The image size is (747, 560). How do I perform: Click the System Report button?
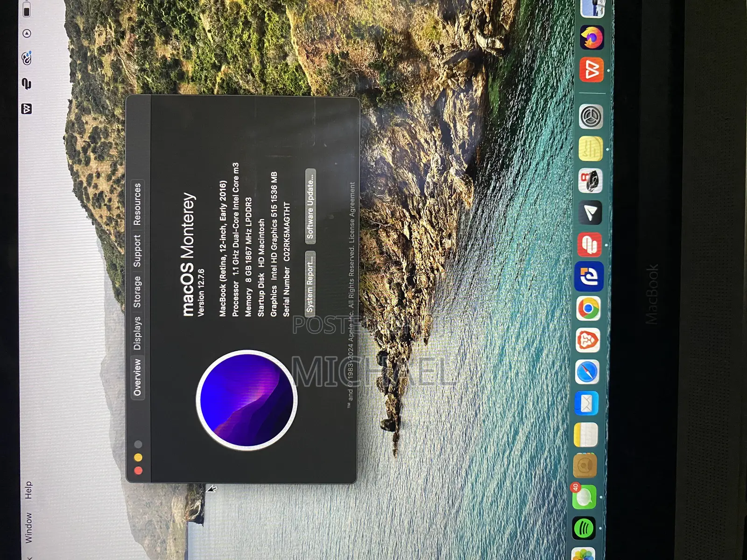pyautogui.click(x=310, y=283)
